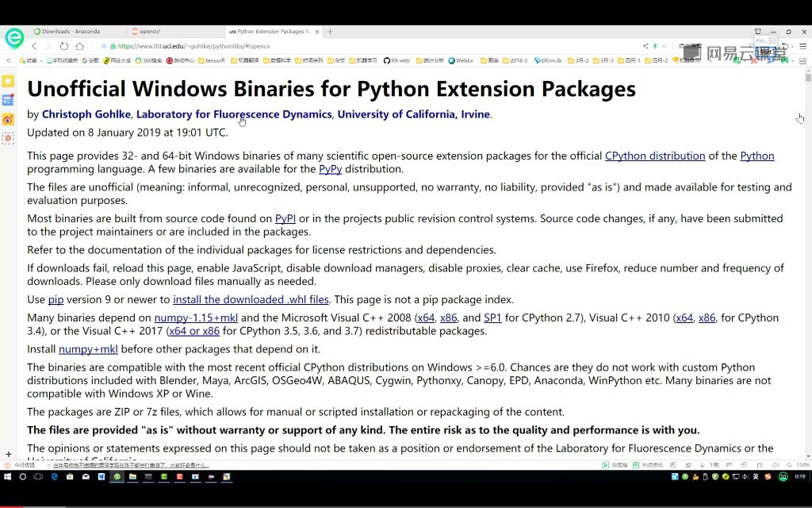812x508 pixels.
Task: Open Edge browser from taskbar
Action: (55, 476)
